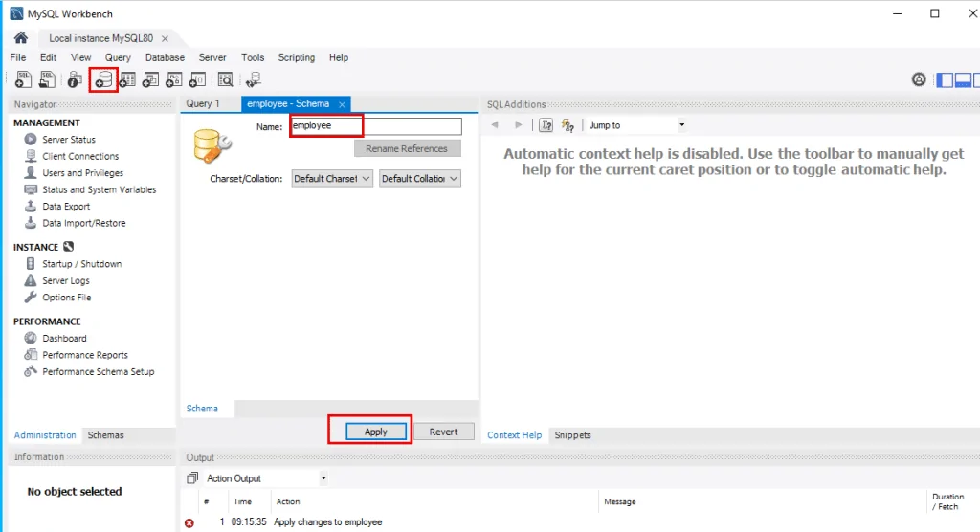Click the create new stored procedure icon
Screen dimensions: 980x532
pyautogui.click(x=174, y=79)
